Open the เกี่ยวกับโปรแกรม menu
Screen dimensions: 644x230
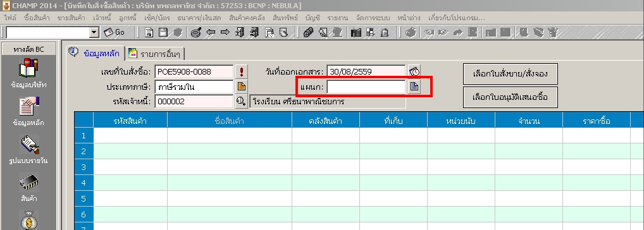(457, 18)
